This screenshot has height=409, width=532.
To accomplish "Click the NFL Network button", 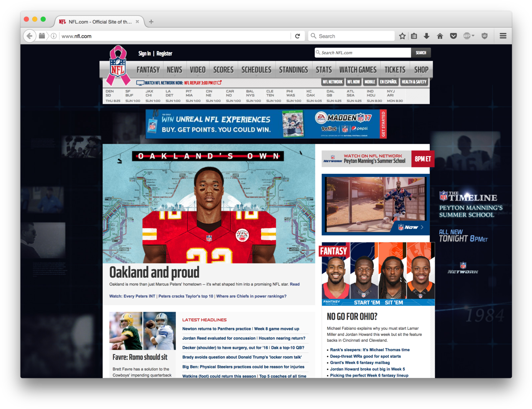I will point(332,82).
